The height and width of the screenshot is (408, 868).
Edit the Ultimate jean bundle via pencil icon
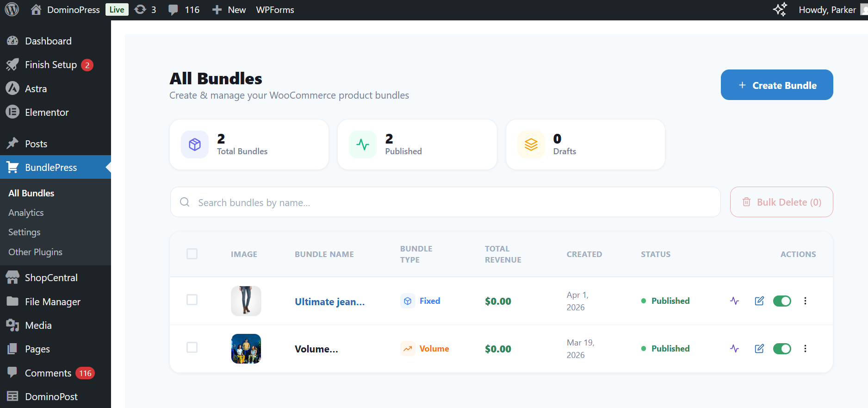[759, 301]
